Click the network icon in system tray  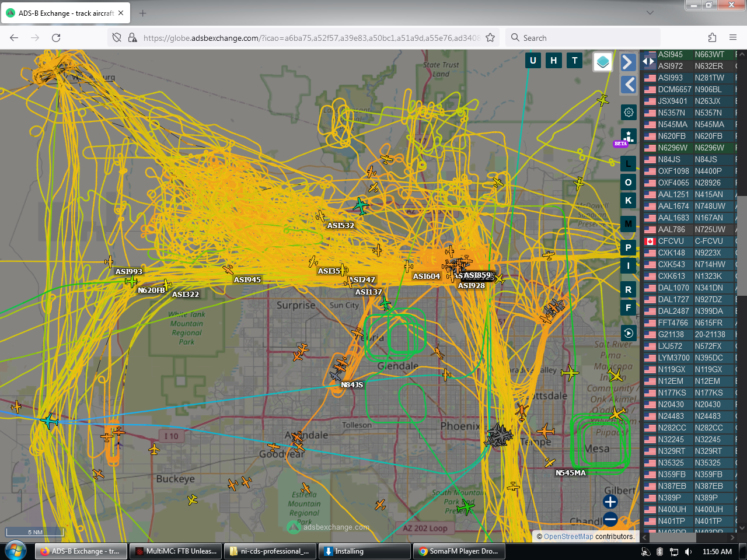674,551
